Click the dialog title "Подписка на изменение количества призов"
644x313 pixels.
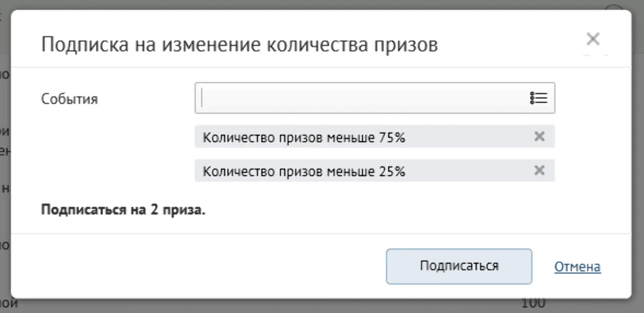(239, 44)
